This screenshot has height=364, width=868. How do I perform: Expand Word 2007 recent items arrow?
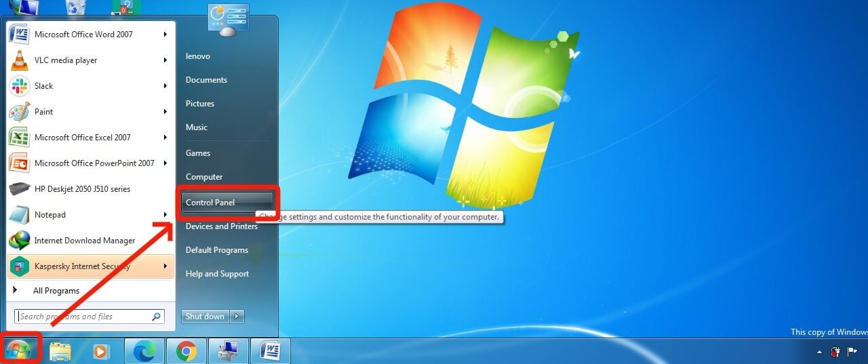click(165, 34)
